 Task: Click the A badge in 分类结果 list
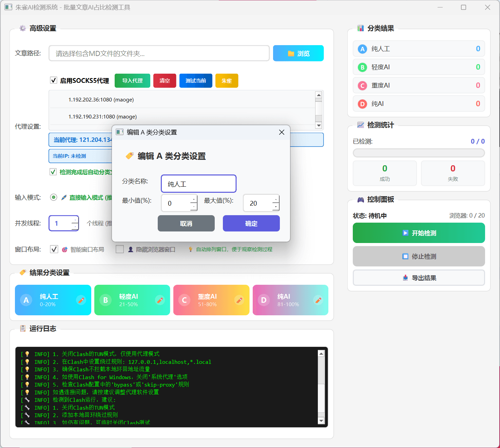pyautogui.click(x=362, y=49)
